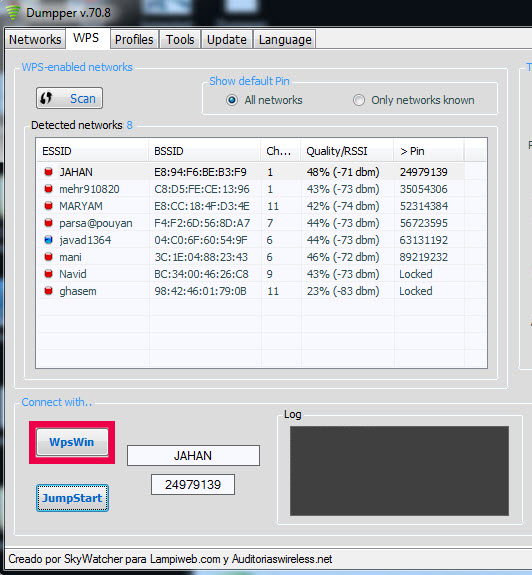Click quality 23% (-83 dbm)

pyautogui.click(x=343, y=291)
